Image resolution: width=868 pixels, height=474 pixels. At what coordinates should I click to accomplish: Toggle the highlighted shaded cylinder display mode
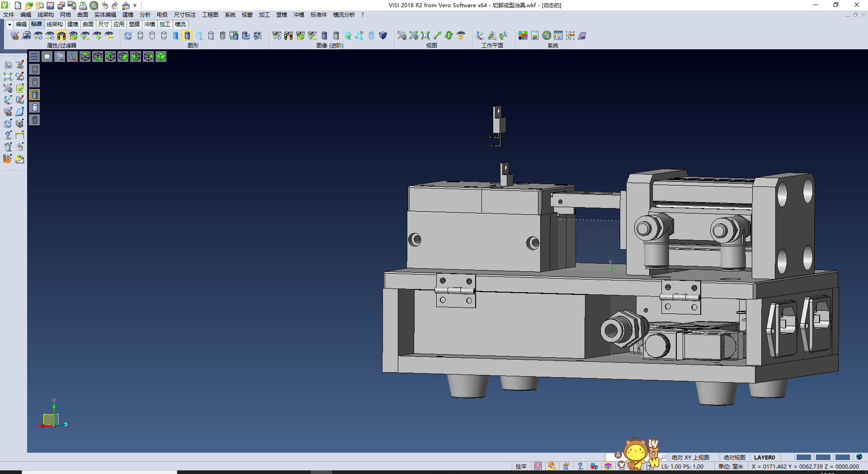click(187, 36)
